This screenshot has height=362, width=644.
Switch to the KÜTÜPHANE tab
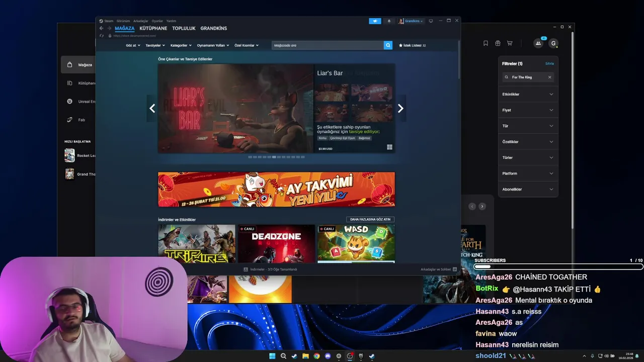pos(153,29)
